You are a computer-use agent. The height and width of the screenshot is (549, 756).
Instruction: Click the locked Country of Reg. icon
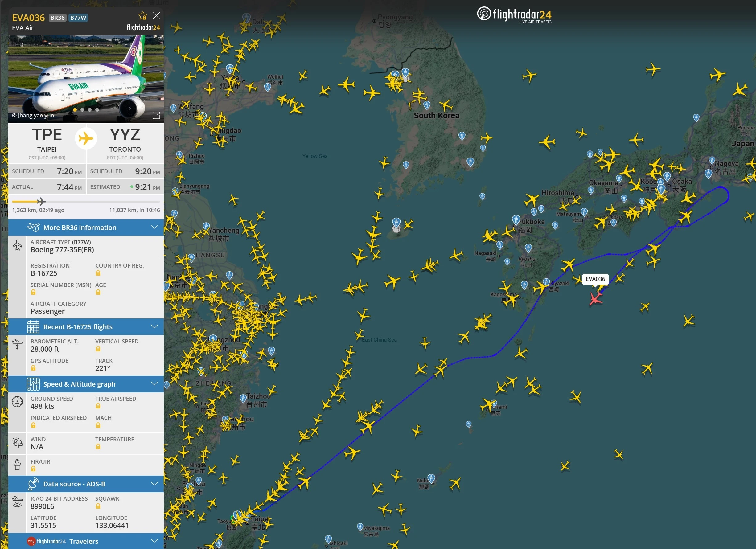98,273
